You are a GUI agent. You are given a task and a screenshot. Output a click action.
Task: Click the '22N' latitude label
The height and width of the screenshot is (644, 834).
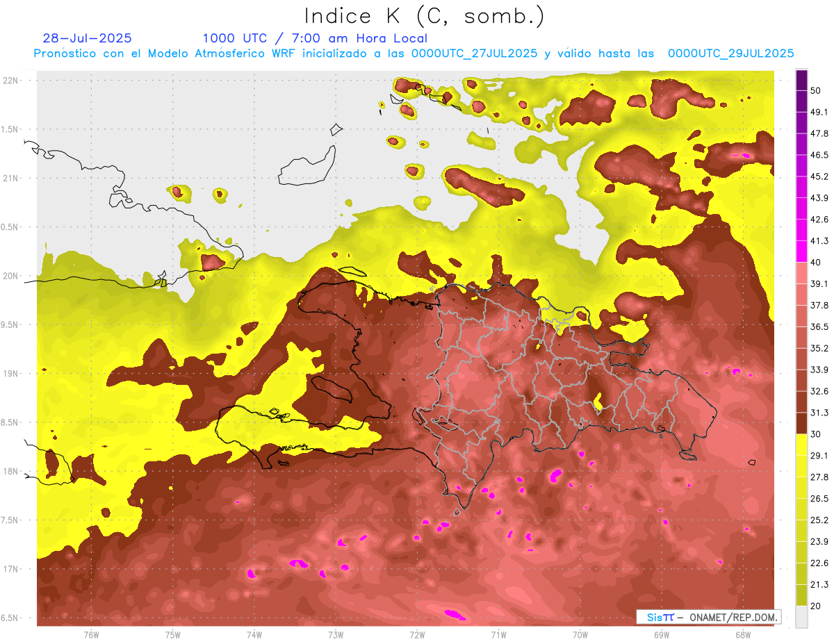[10, 80]
